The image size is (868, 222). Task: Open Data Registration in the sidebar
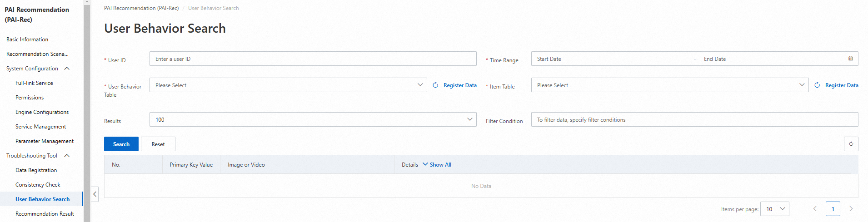click(x=36, y=170)
